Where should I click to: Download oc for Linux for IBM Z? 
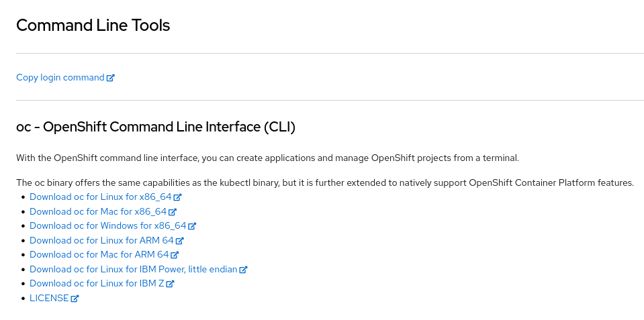[x=97, y=284]
